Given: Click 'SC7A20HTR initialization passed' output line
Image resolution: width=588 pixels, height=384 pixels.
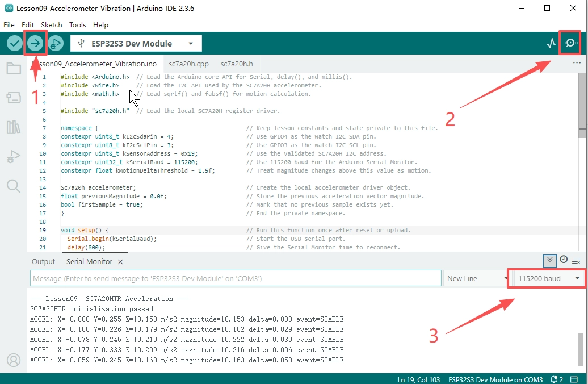Looking at the screenshot, I should [91, 309].
